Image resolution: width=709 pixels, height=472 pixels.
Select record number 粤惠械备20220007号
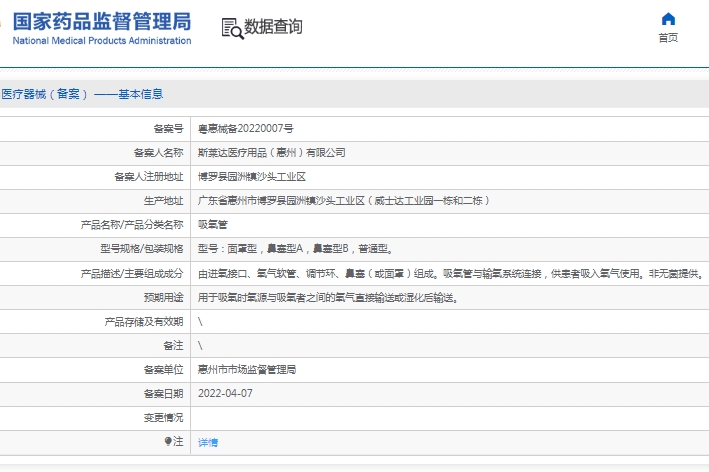[x=246, y=129]
